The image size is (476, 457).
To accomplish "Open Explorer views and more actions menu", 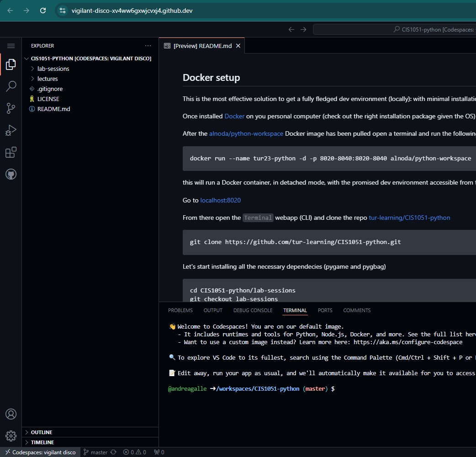I will pyautogui.click(x=148, y=46).
